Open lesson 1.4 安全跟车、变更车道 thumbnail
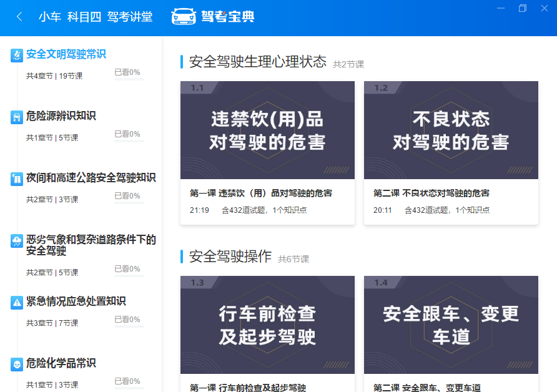Viewport: 557px width, 392px height. (x=451, y=325)
